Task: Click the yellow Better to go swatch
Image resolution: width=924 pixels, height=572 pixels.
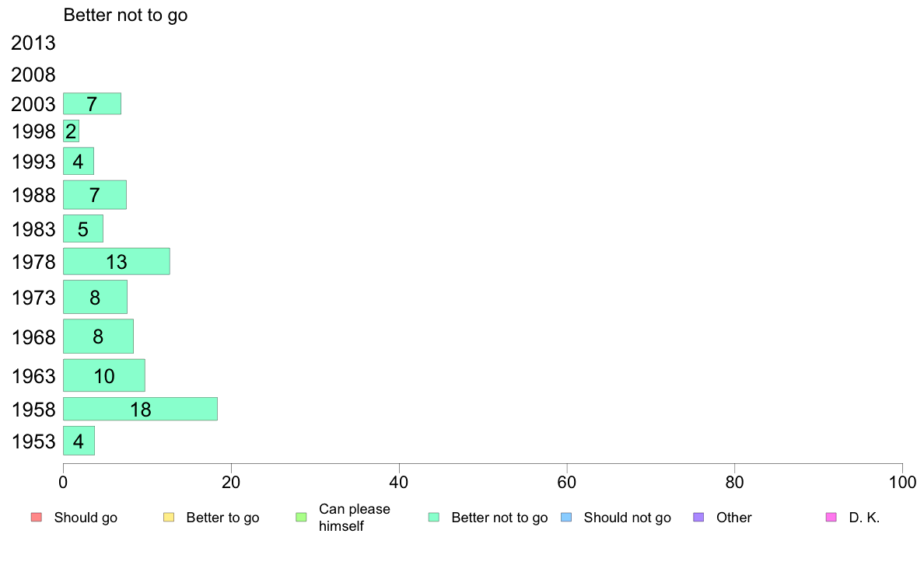Action: tap(169, 518)
